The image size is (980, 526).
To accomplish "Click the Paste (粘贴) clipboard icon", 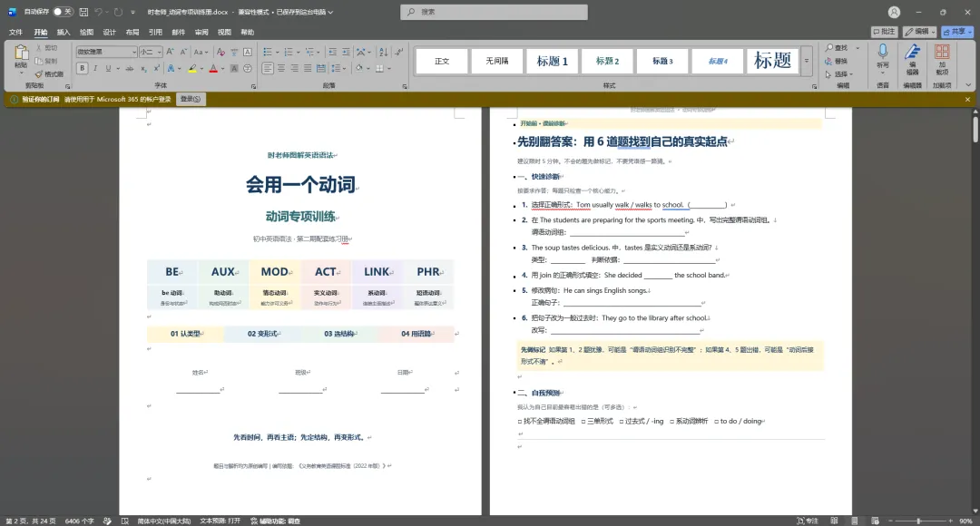I will (x=21, y=53).
